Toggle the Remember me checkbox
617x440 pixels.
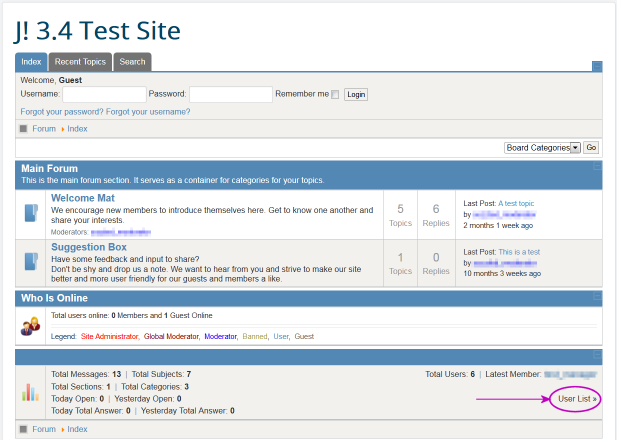(x=336, y=95)
